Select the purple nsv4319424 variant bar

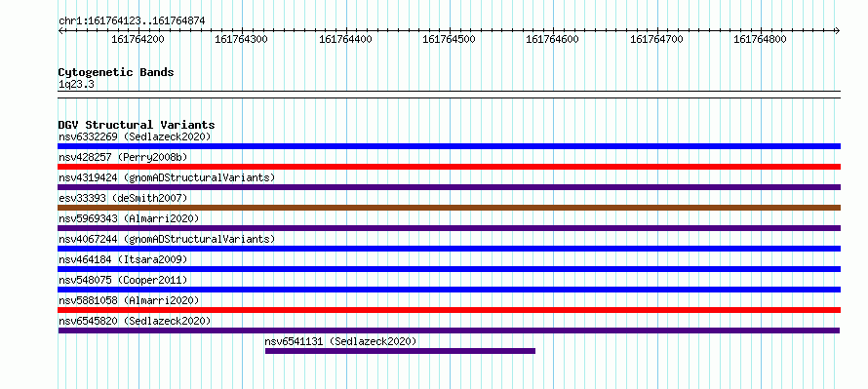coord(449,187)
